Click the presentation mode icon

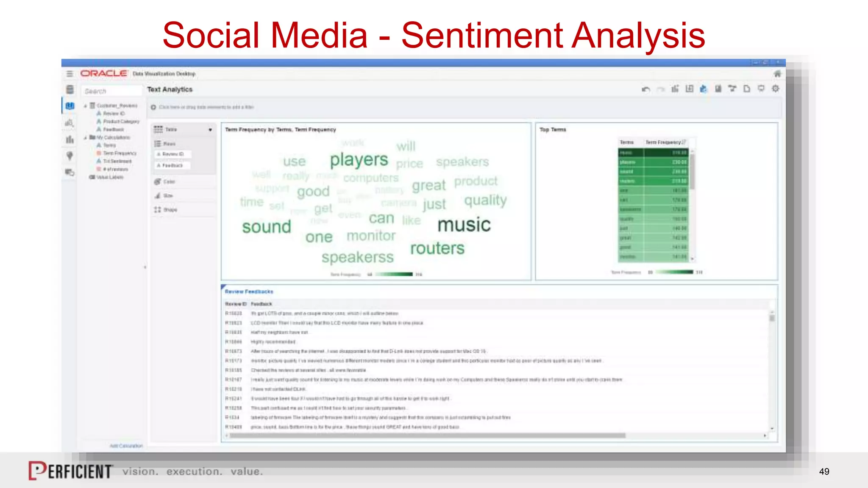coord(761,89)
